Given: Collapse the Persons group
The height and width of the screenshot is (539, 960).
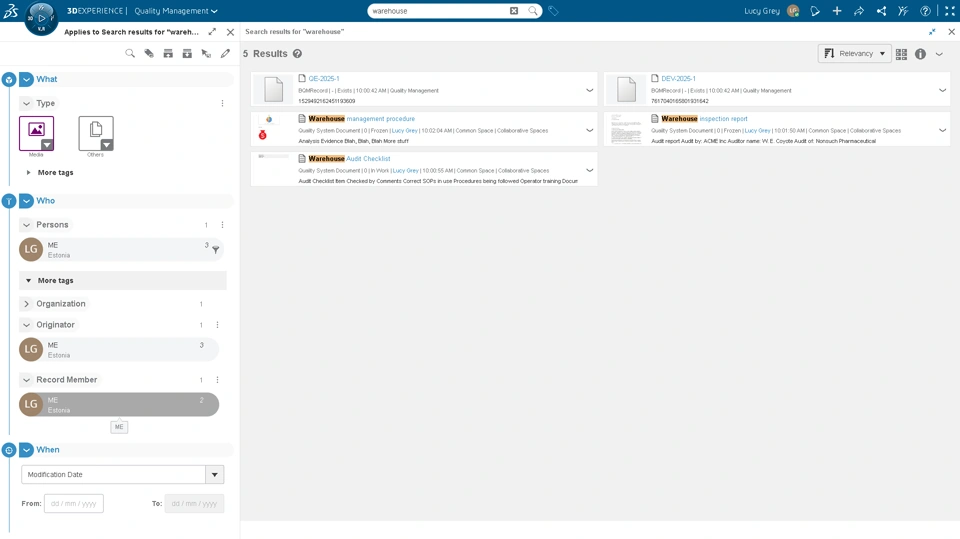Looking at the screenshot, I should click(x=26, y=225).
